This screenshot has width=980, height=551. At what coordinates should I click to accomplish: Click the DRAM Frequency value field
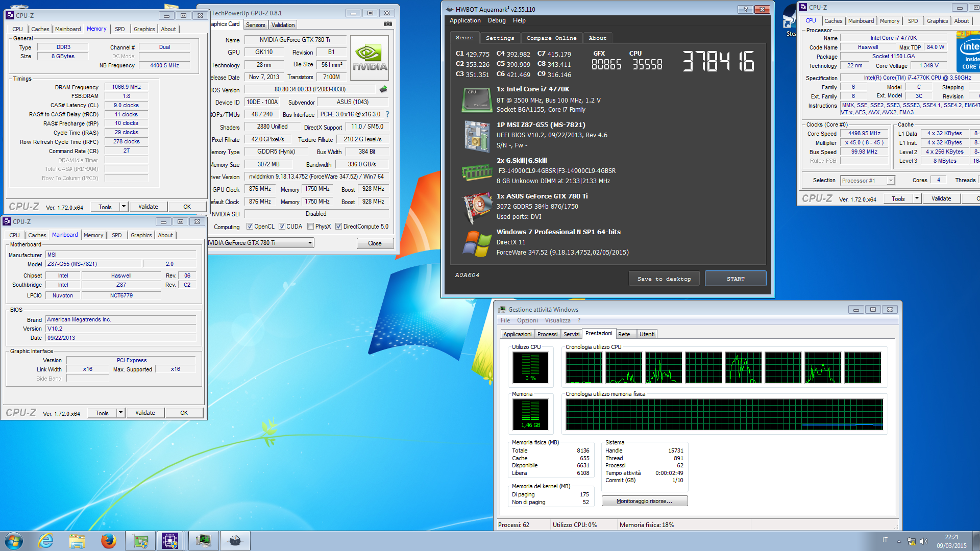pyautogui.click(x=127, y=87)
